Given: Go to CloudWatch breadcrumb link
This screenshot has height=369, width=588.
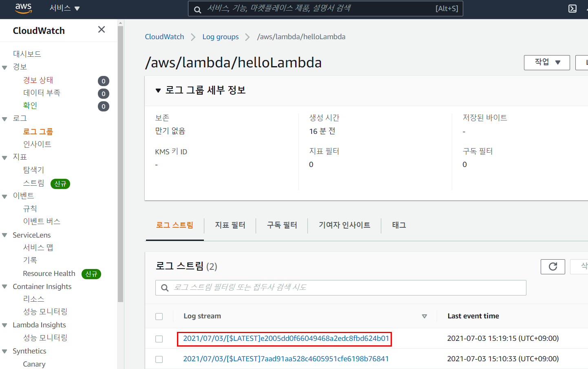Looking at the screenshot, I should 164,37.
